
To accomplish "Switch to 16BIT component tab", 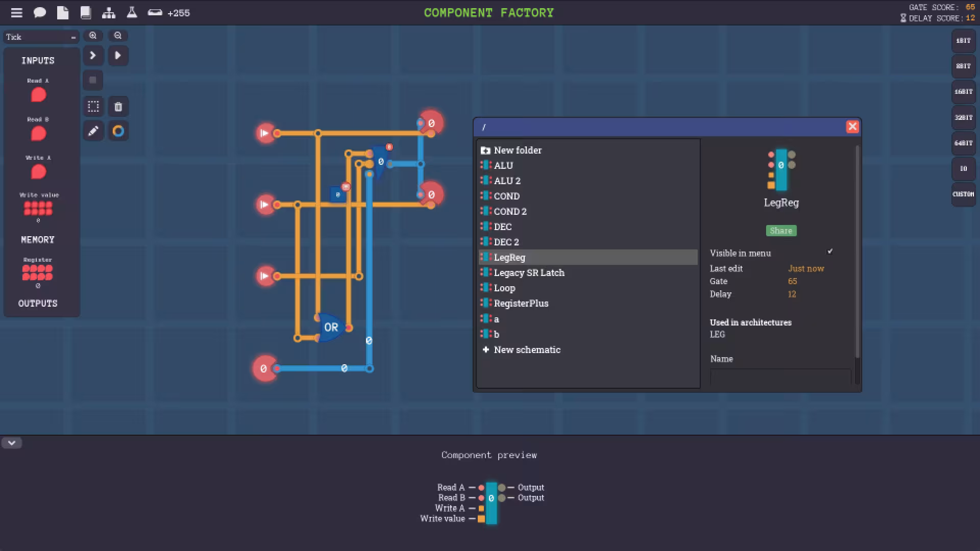I will click(x=963, y=92).
